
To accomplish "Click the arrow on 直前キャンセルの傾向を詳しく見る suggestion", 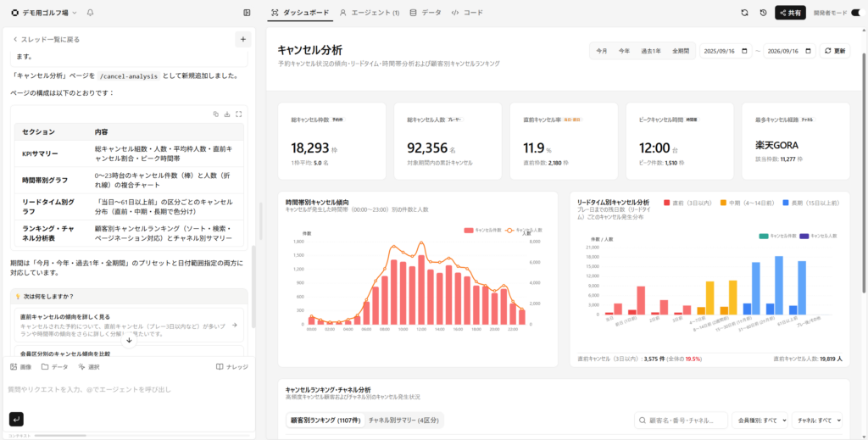I will coord(235,325).
